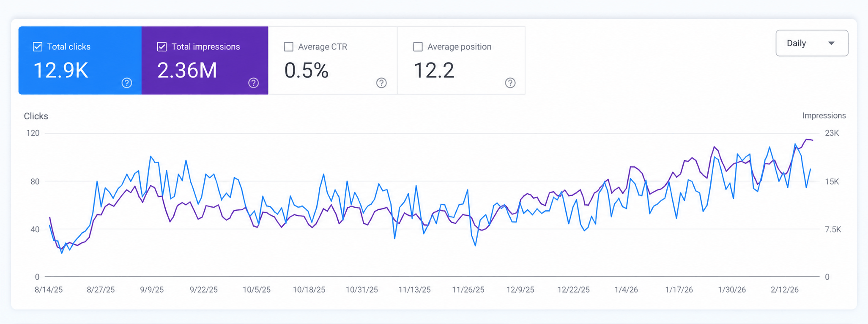Click the 80 clicks axis tick
Image resolution: width=868 pixels, height=324 pixels.
(35, 182)
